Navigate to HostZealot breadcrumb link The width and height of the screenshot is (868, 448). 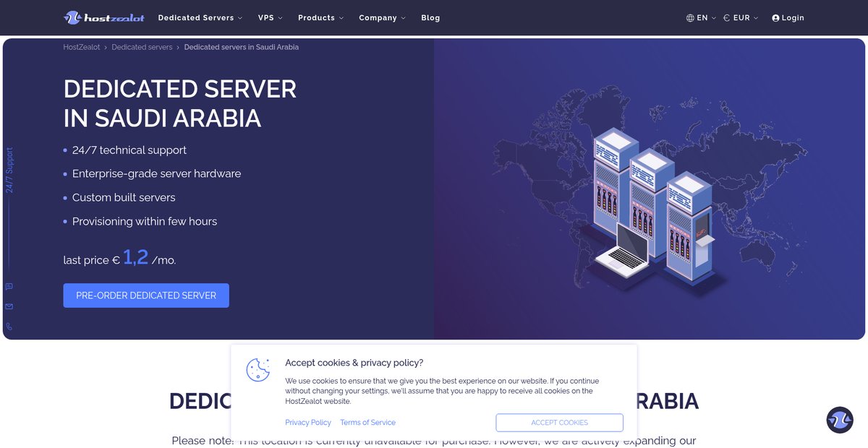(82, 47)
